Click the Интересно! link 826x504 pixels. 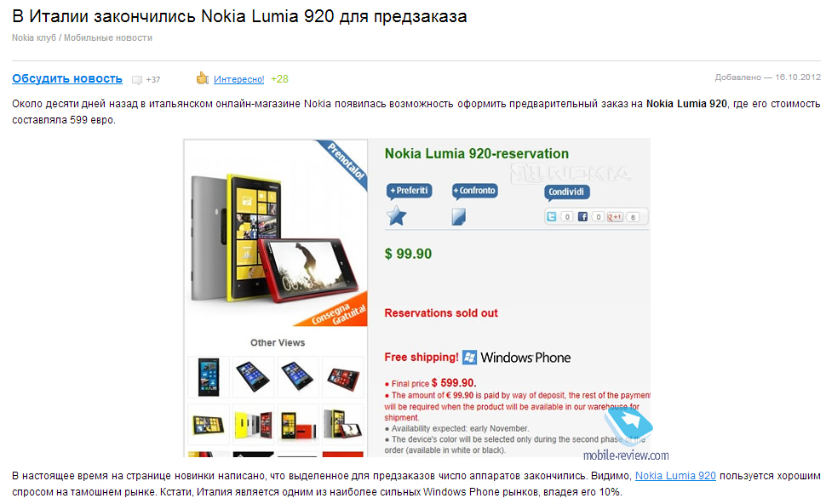coord(238,79)
